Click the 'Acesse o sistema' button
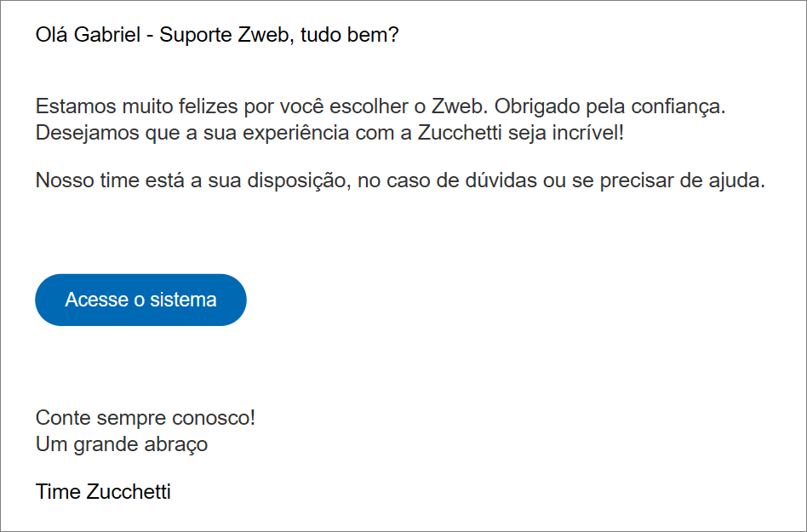The width and height of the screenshot is (807, 532). coord(140,300)
